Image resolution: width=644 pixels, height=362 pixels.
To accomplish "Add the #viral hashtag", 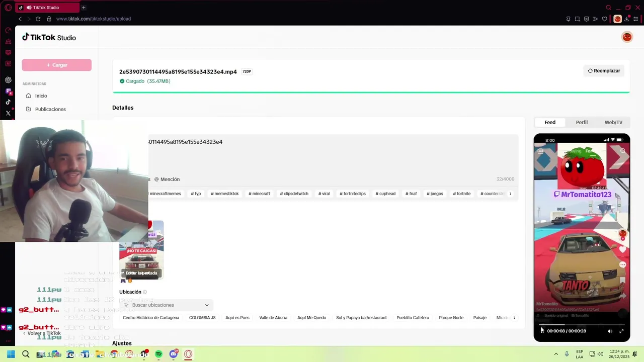I will coord(324,194).
